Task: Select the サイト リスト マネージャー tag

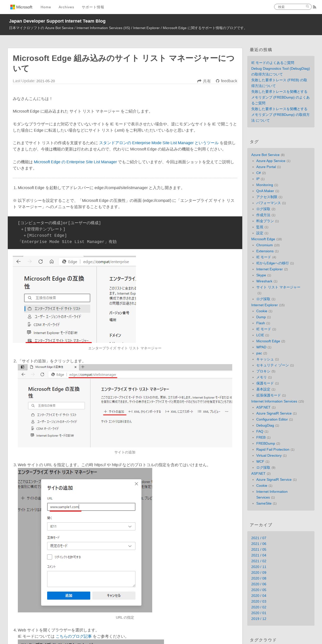Action: click(x=278, y=287)
